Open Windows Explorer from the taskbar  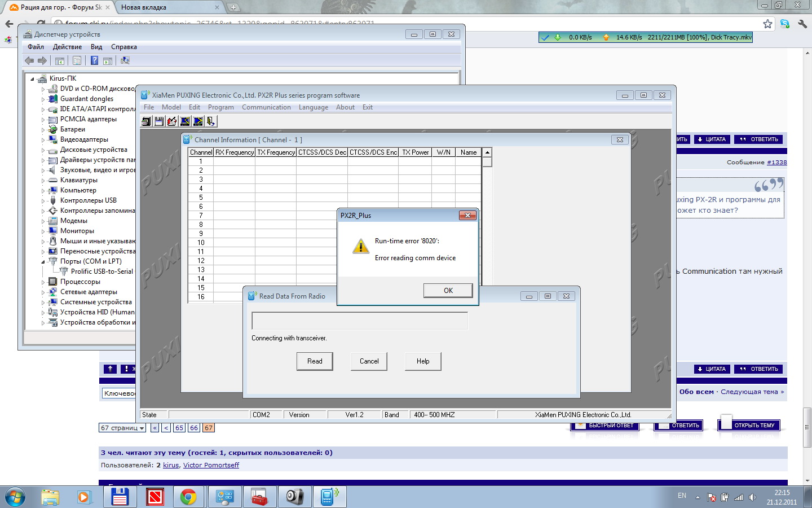[x=50, y=497]
